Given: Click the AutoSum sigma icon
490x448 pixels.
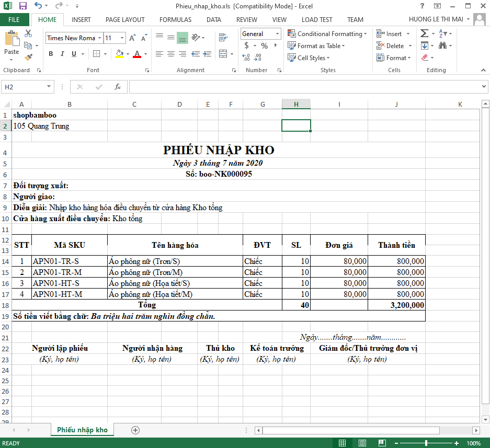Looking at the screenshot, I should click(425, 33).
